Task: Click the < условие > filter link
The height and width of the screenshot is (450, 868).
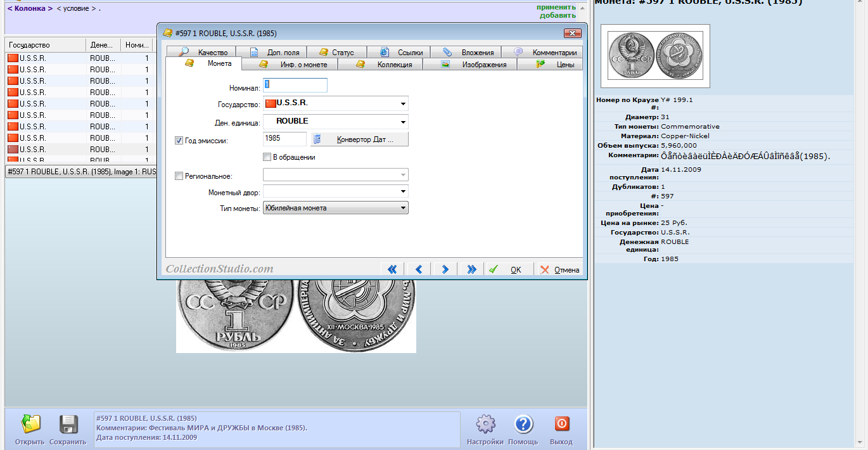Action: tap(77, 9)
